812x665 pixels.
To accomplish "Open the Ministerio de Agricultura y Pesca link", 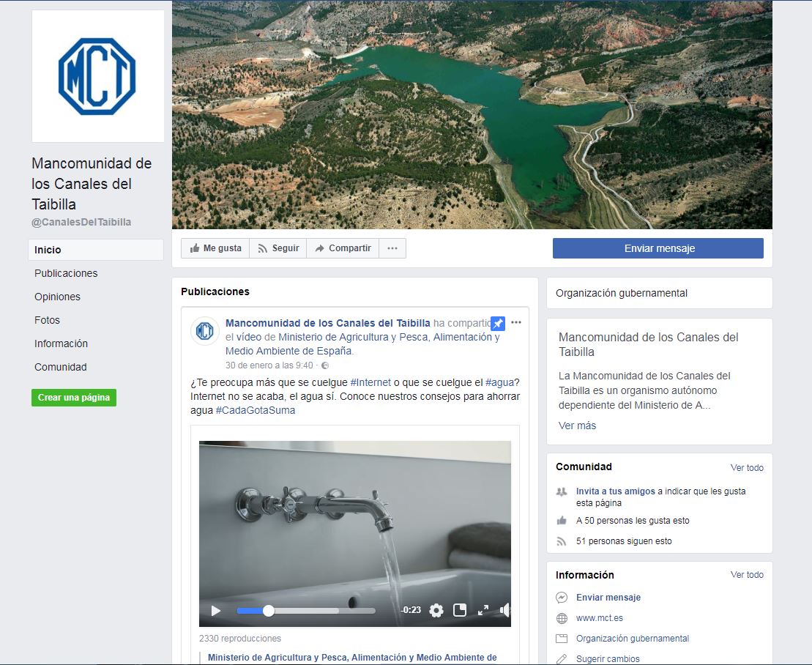I will point(362,344).
